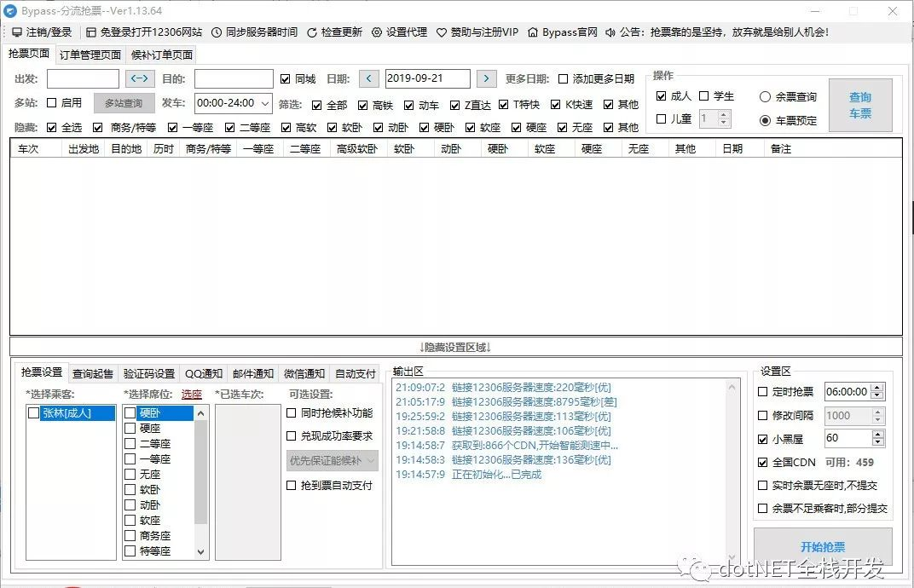The height and width of the screenshot is (588, 914).
Task: Enable 多站 启用 checkbox
Action: [x=51, y=102]
